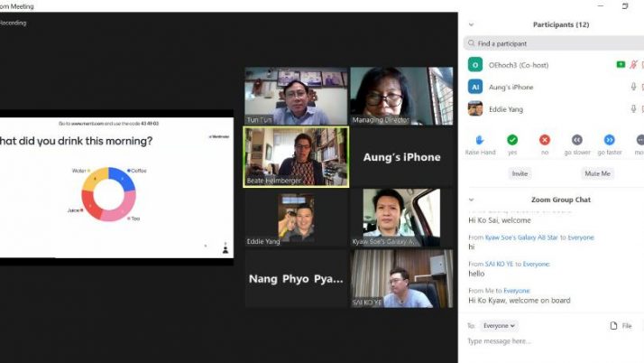Click the menti.com code instruction text

pos(108,124)
